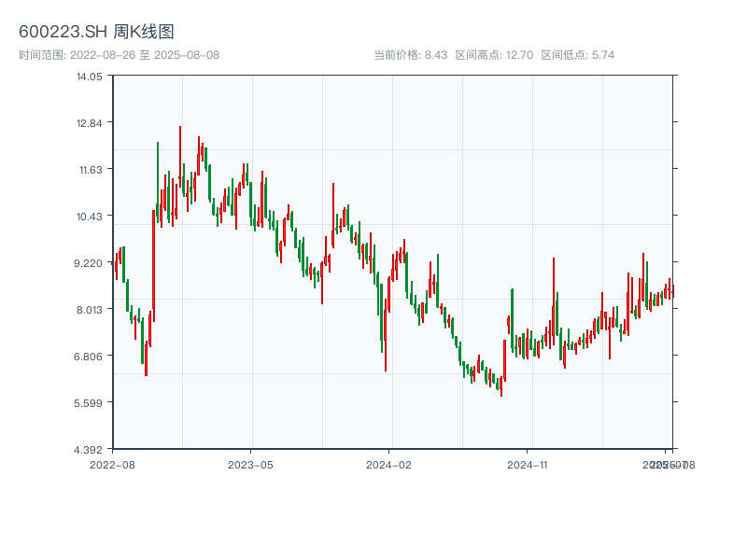Click the y-axis value 14.05

click(89, 77)
